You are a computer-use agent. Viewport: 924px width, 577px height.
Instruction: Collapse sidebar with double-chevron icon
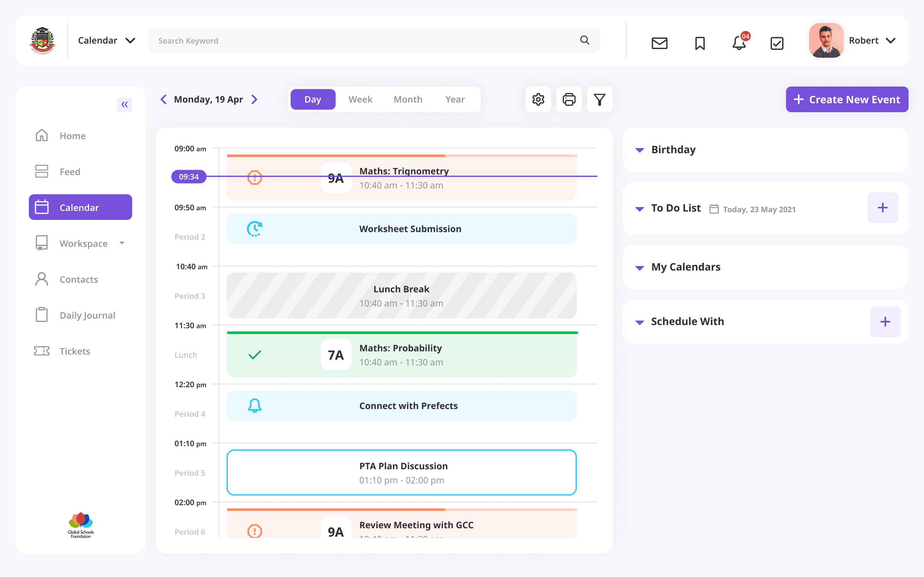(x=124, y=105)
